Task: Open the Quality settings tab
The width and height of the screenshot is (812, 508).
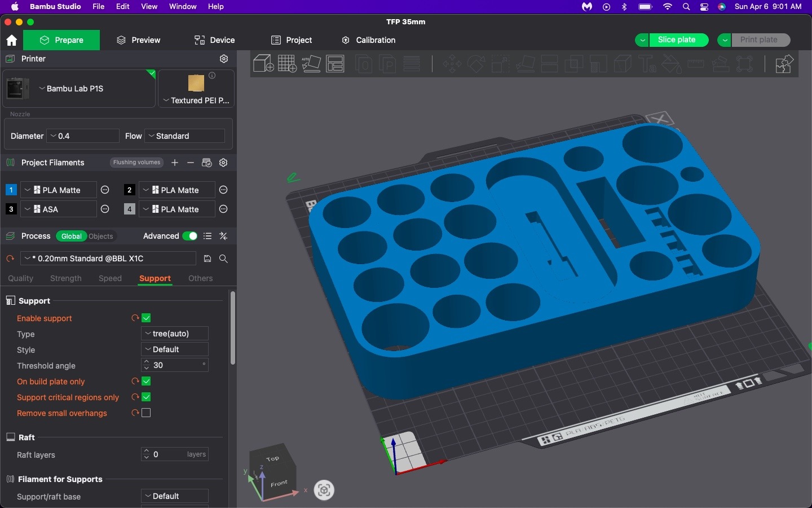Action: tap(21, 279)
